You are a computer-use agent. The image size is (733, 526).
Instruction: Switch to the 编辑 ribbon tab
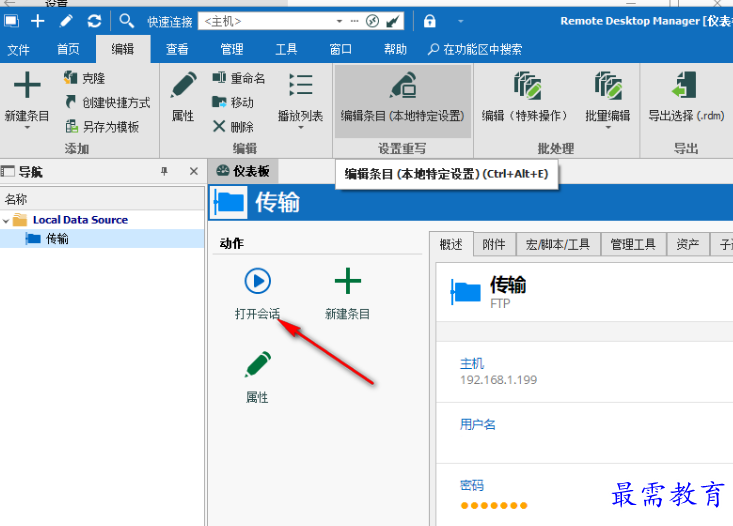pos(123,49)
